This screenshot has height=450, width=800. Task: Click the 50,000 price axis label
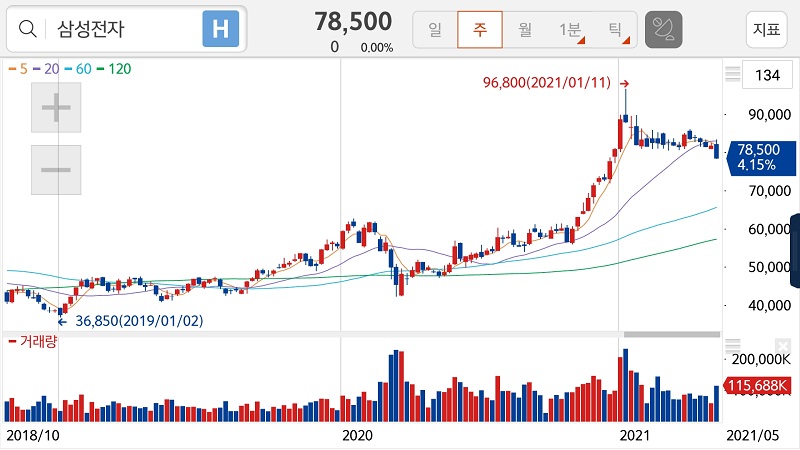769,267
